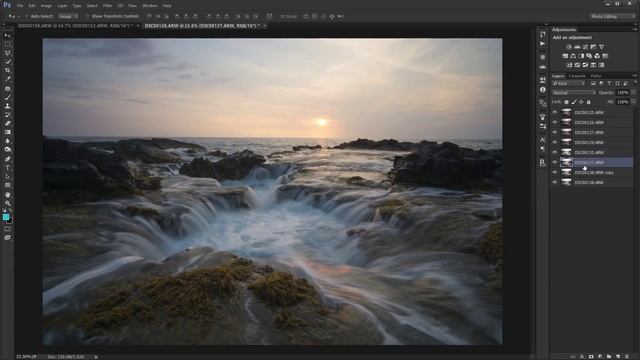Open the Layer menu
Screen dimensions: 640x360
[62, 6]
